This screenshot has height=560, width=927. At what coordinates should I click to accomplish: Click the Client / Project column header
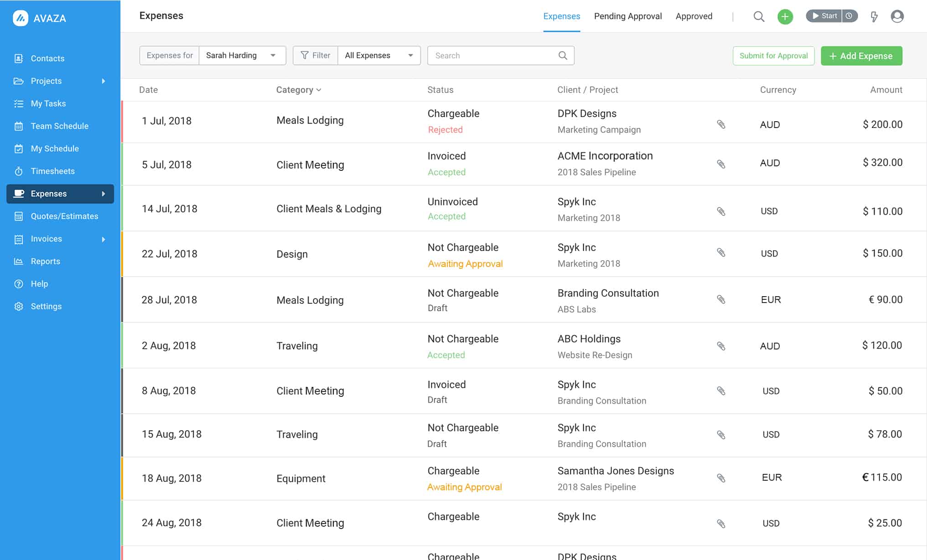587,90
